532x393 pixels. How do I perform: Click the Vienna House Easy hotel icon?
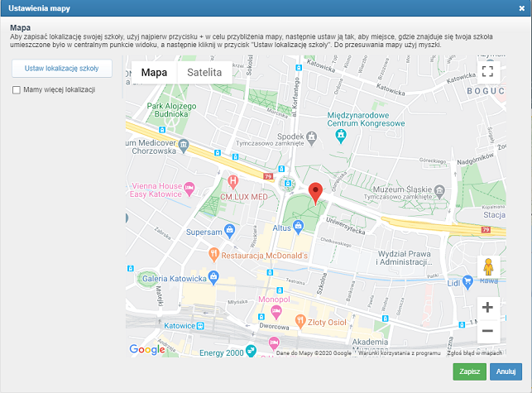[189, 189]
